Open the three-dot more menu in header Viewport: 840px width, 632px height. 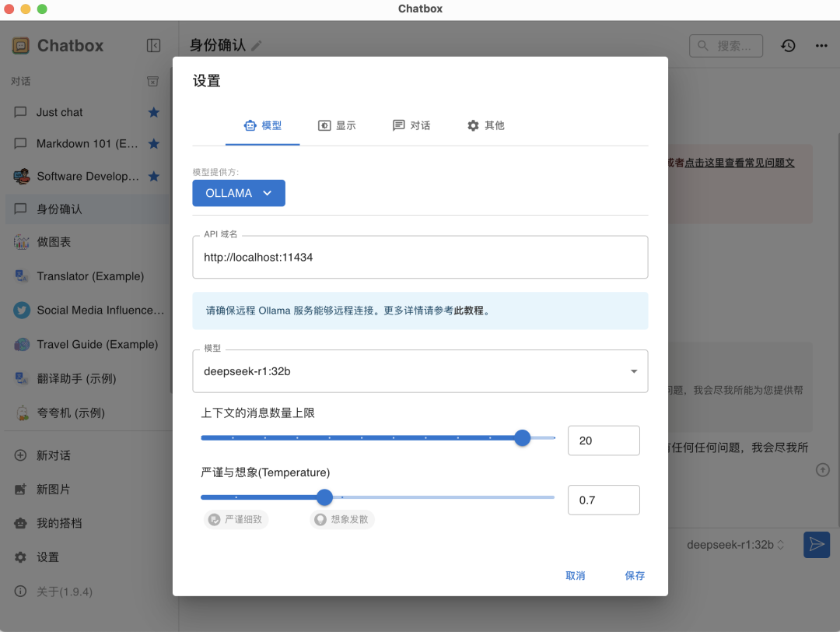[821, 46]
